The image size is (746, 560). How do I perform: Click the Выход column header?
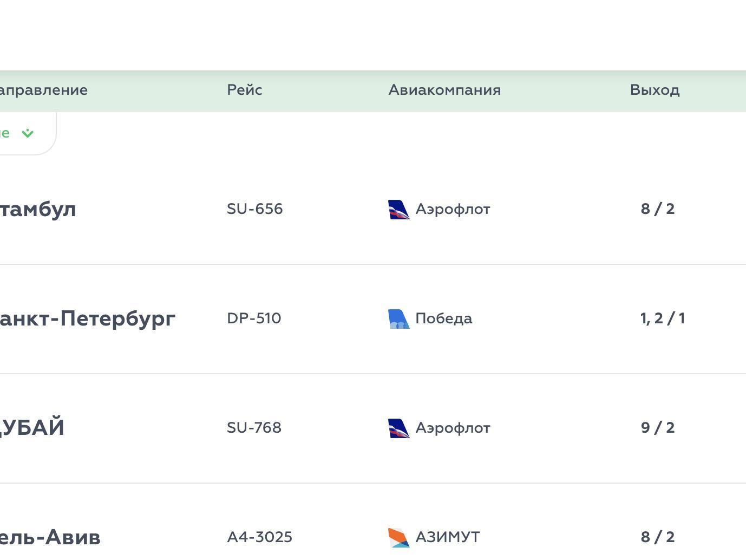[x=655, y=90]
